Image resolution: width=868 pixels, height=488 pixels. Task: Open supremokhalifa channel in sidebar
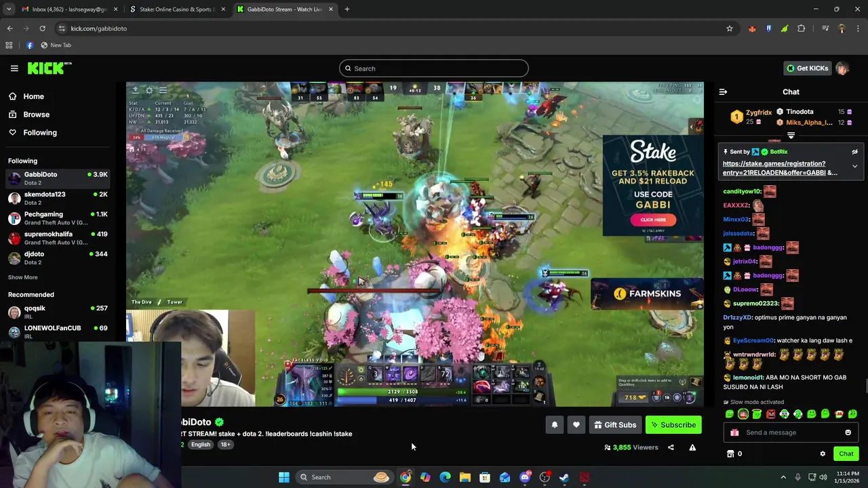pyautogui.click(x=58, y=238)
